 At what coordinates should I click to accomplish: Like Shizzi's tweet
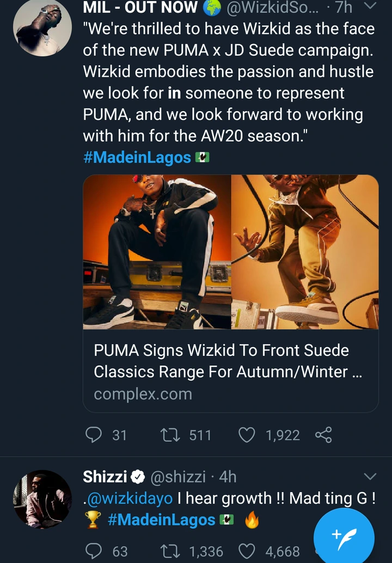point(247,552)
